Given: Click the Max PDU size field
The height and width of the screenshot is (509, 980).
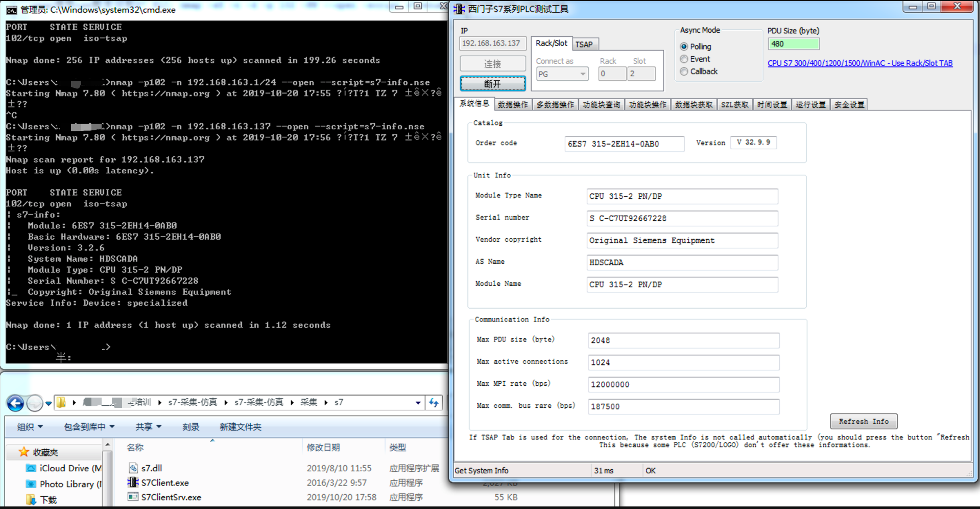Looking at the screenshot, I should point(684,340).
